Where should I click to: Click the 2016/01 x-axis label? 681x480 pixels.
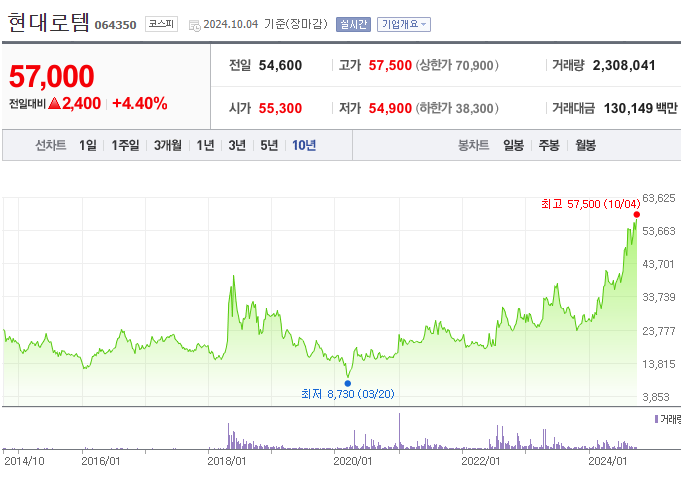(x=101, y=461)
